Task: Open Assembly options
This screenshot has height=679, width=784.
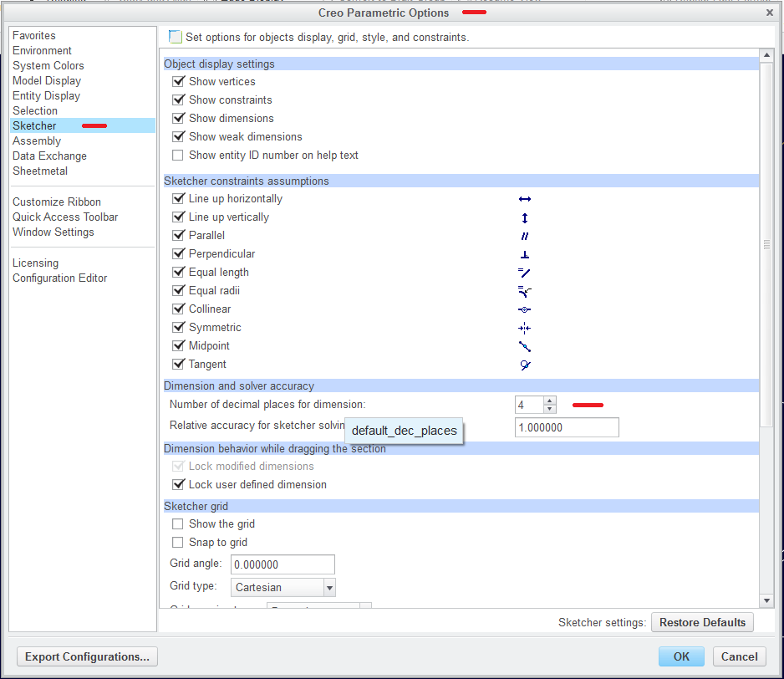Action: pyautogui.click(x=37, y=141)
